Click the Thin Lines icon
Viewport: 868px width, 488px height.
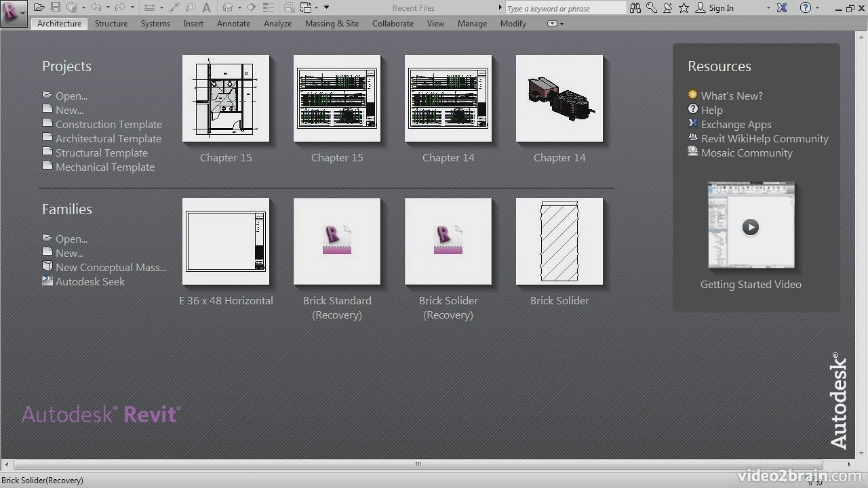coord(269,7)
